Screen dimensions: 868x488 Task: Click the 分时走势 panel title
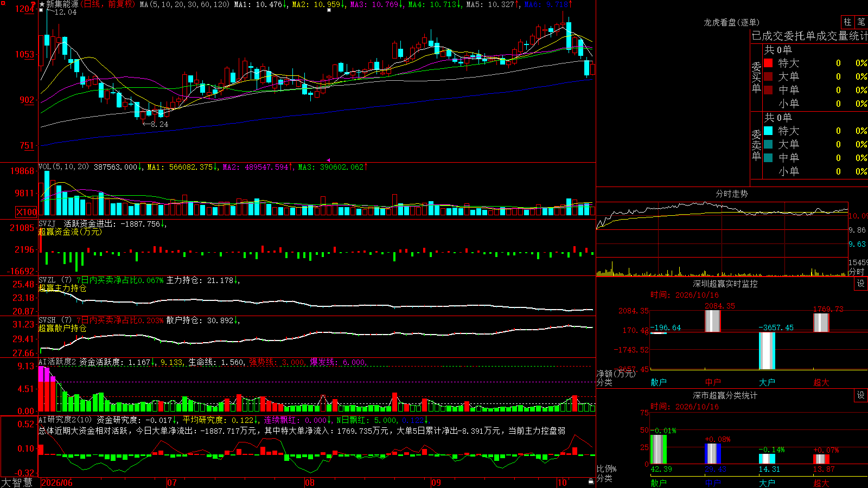[731, 194]
